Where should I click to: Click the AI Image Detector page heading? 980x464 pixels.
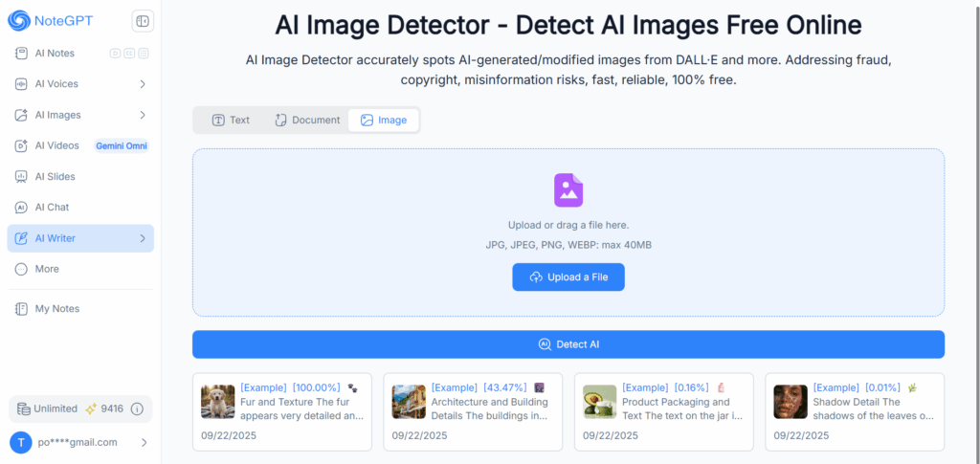coord(568,26)
